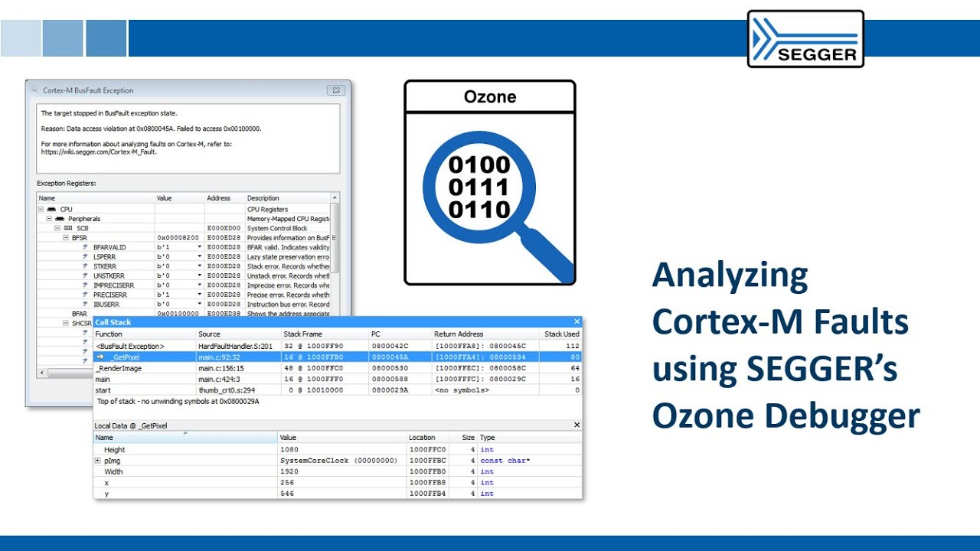Image resolution: width=980 pixels, height=551 pixels.
Task: Click the bit-field icon beside LSPERR
Action: tap(86, 256)
